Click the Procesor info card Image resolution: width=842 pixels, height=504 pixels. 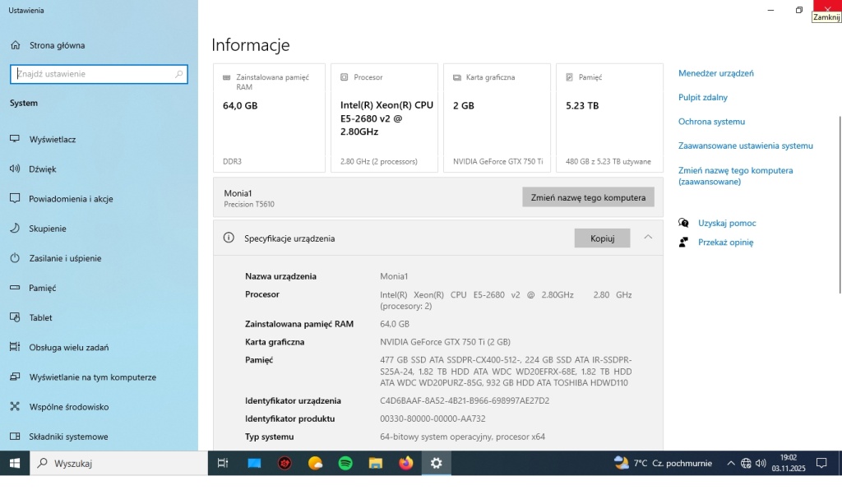click(384, 118)
